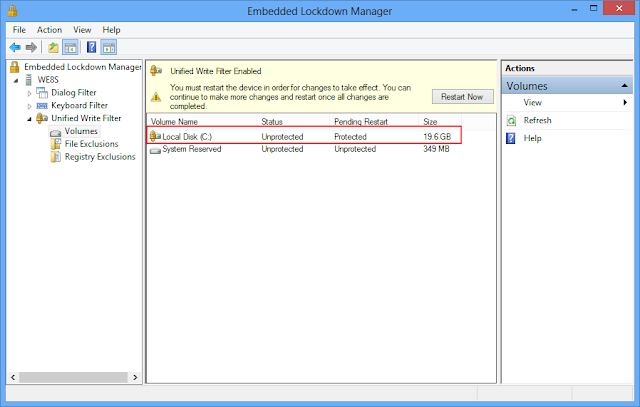The width and height of the screenshot is (640, 407).
Task: Click the Embedded Lockdown Manager root lock icon
Action: point(15,67)
